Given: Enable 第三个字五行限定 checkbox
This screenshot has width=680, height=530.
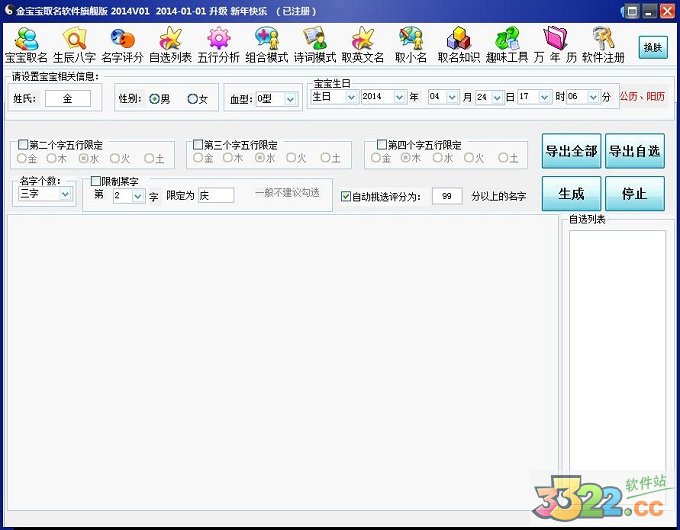Looking at the screenshot, I should pyautogui.click(x=198, y=144).
